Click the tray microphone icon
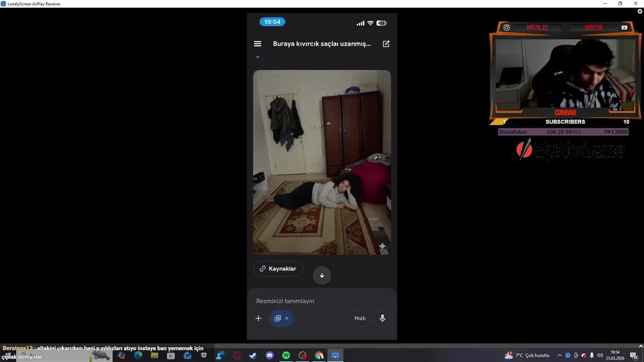Screen dimensions: 644x362 click(x=592, y=355)
